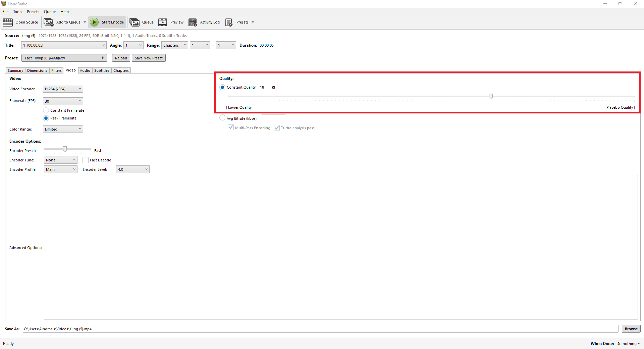Image resolution: width=644 pixels, height=349 pixels.
Task: Open the start chapter dropdown
Action: coord(200,45)
